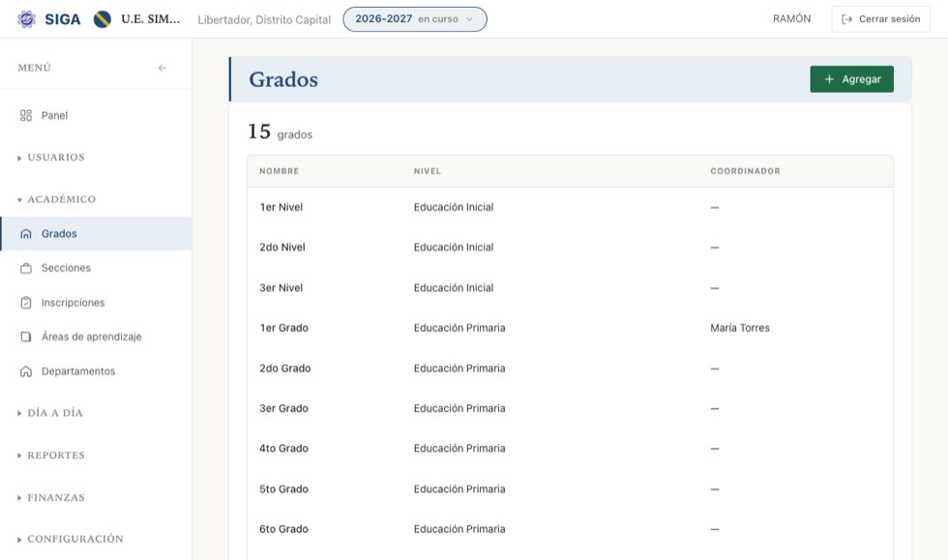Click the Inscripciones clipboard icon

coord(26,303)
